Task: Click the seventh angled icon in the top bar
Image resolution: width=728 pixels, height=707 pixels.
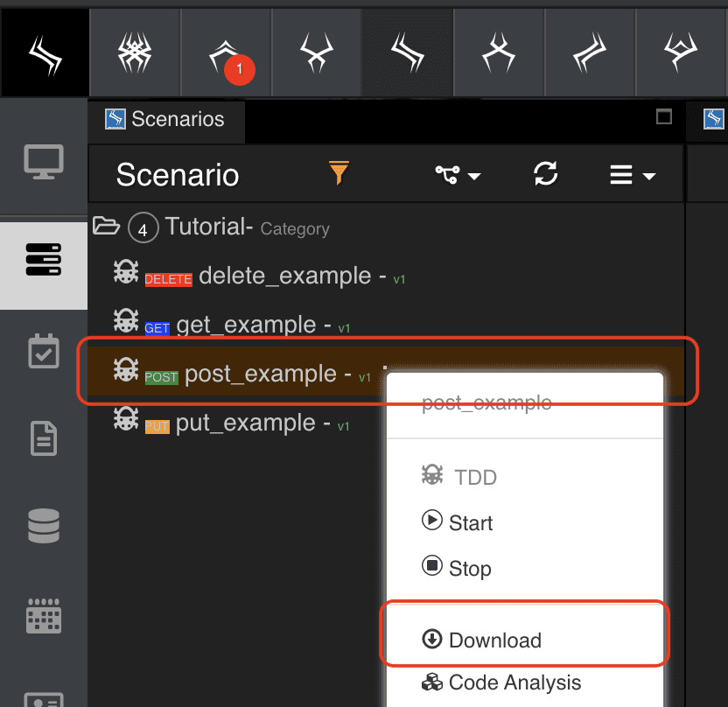Action: click(x=589, y=52)
